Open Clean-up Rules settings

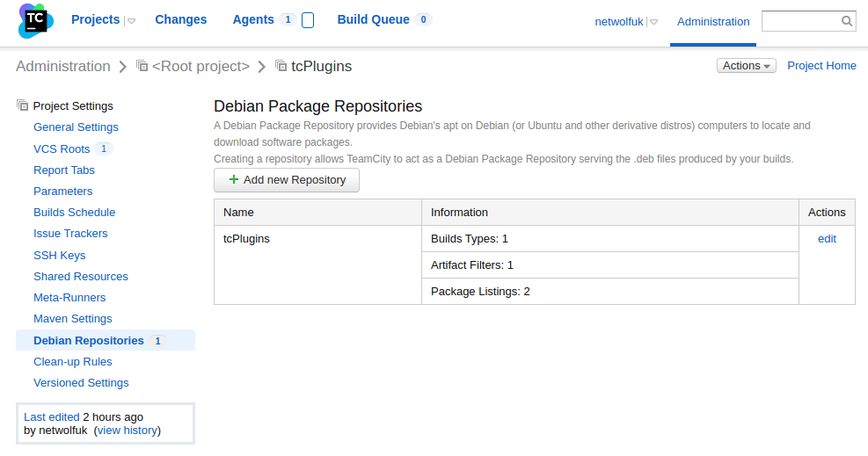click(x=72, y=361)
